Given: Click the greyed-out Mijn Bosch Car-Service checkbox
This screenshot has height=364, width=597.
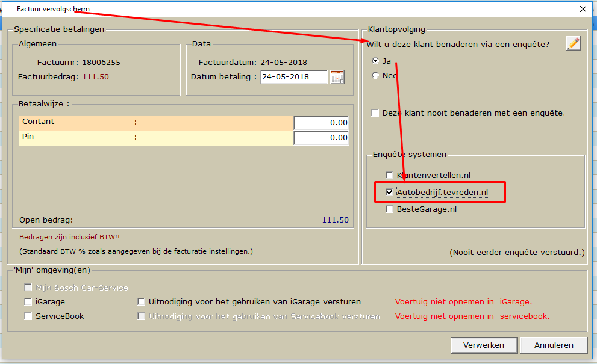Looking at the screenshot, I should coord(28,288).
